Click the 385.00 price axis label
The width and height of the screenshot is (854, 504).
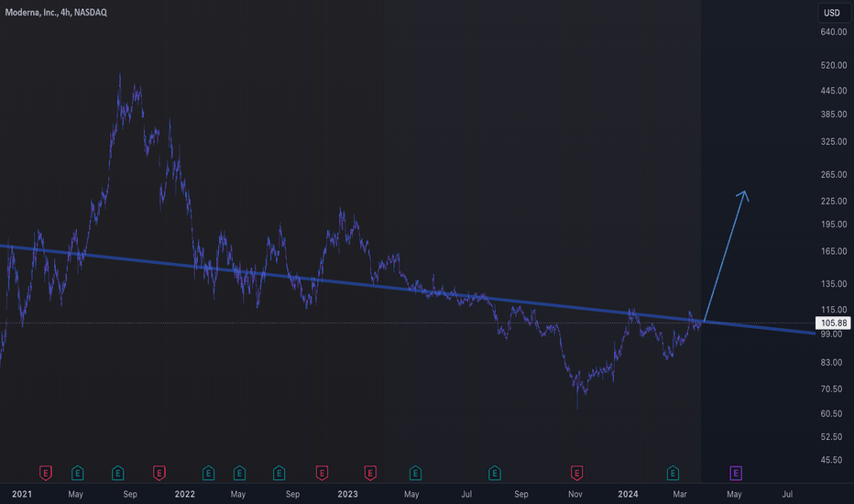(x=834, y=115)
